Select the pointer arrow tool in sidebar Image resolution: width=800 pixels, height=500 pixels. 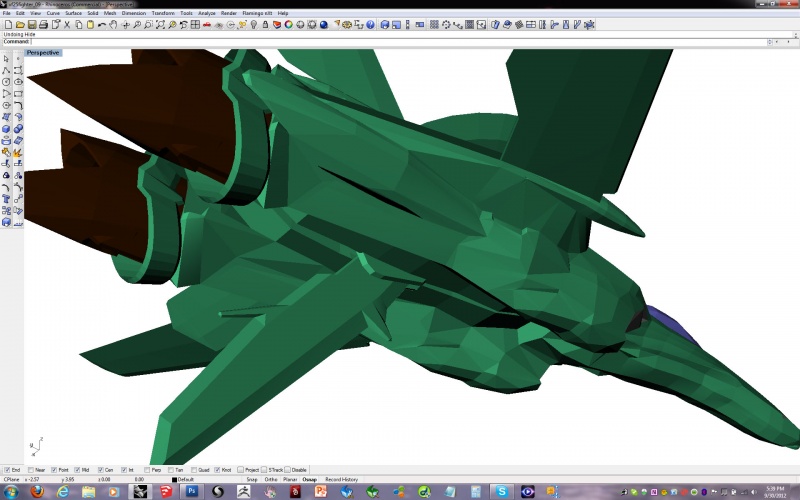(6, 59)
